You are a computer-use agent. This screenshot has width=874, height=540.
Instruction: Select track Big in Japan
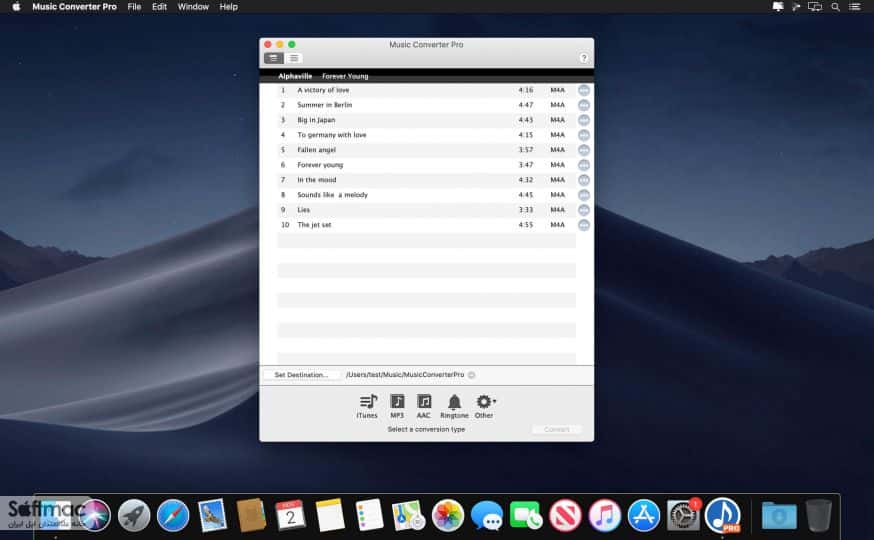click(x=426, y=120)
